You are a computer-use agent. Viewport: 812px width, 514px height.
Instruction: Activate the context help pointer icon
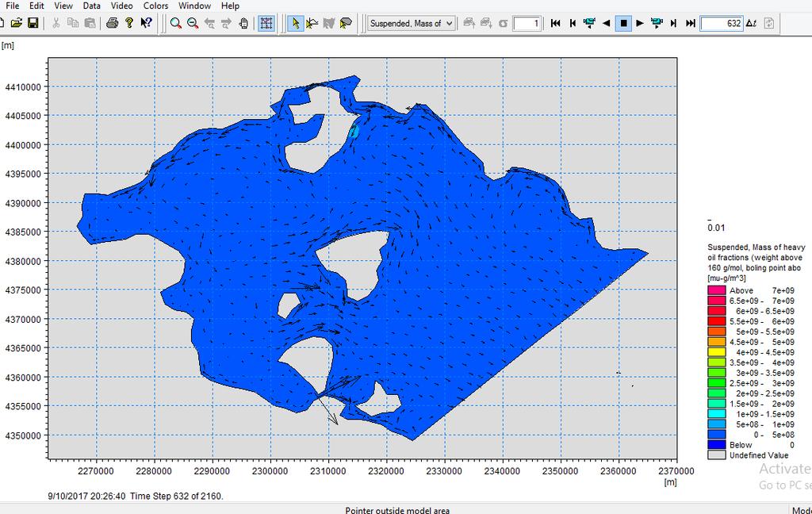(146, 23)
